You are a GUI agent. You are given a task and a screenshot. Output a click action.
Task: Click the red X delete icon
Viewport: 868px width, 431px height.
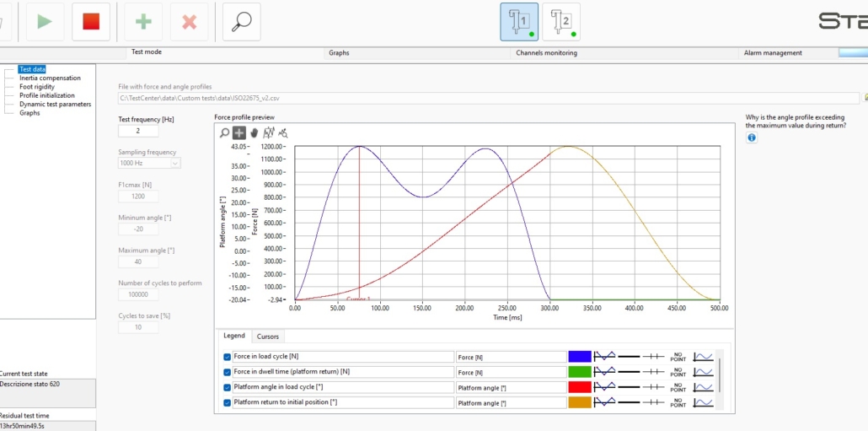(x=190, y=22)
